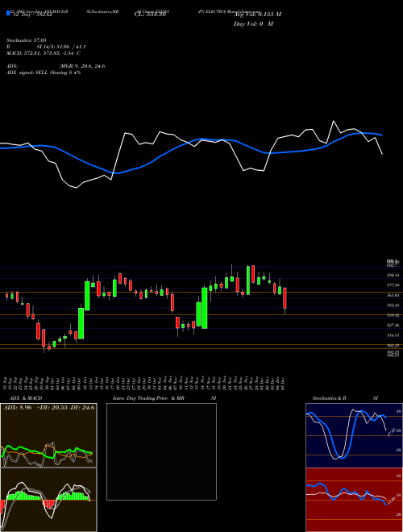Click the 565.03 price axis label

(x=393, y=296)
